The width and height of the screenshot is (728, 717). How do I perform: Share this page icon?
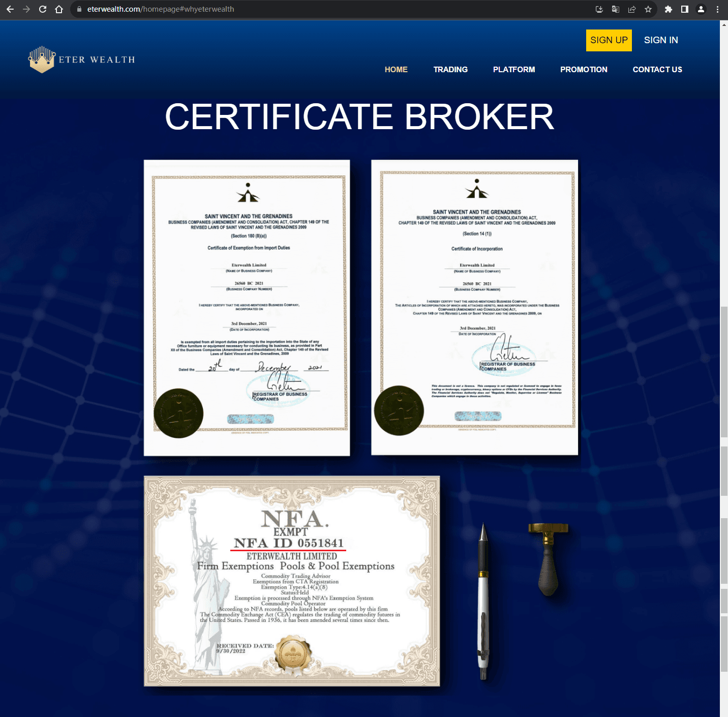pos(632,9)
